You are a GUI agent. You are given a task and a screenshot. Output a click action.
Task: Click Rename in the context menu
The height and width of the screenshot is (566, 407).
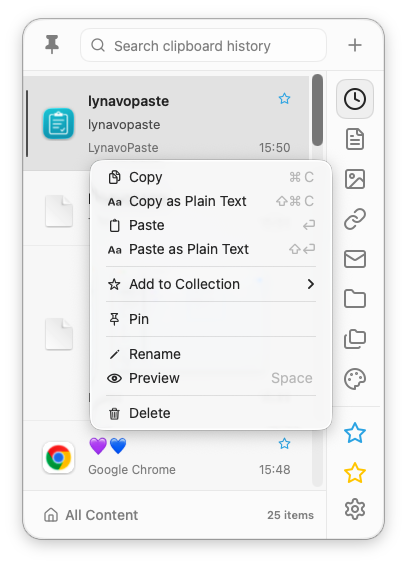[211, 354]
